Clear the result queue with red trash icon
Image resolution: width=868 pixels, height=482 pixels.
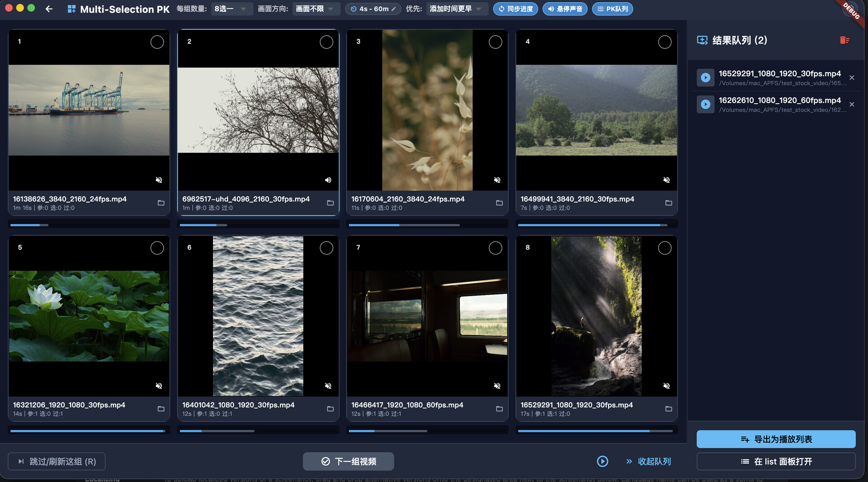844,40
